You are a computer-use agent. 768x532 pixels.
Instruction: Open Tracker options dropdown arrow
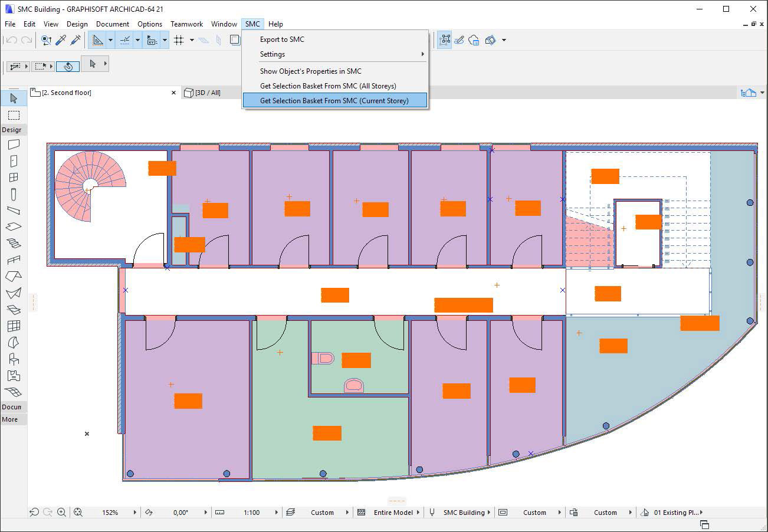(x=165, y=40)
